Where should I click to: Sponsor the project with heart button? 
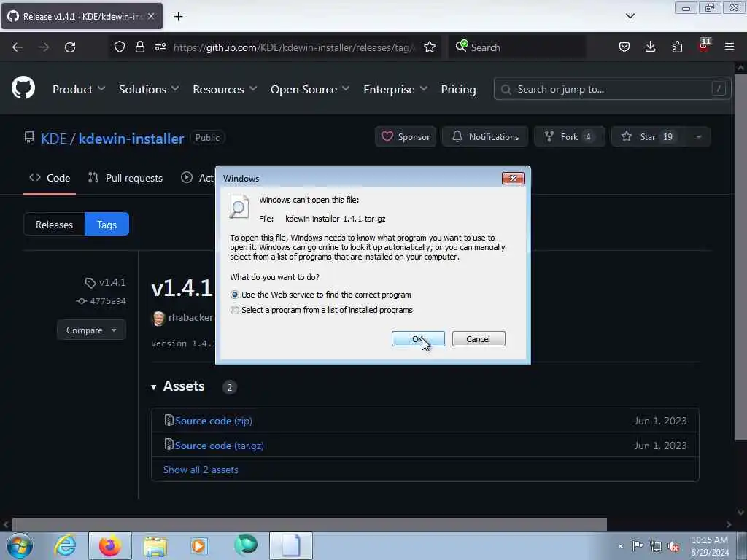coord(406,136)
